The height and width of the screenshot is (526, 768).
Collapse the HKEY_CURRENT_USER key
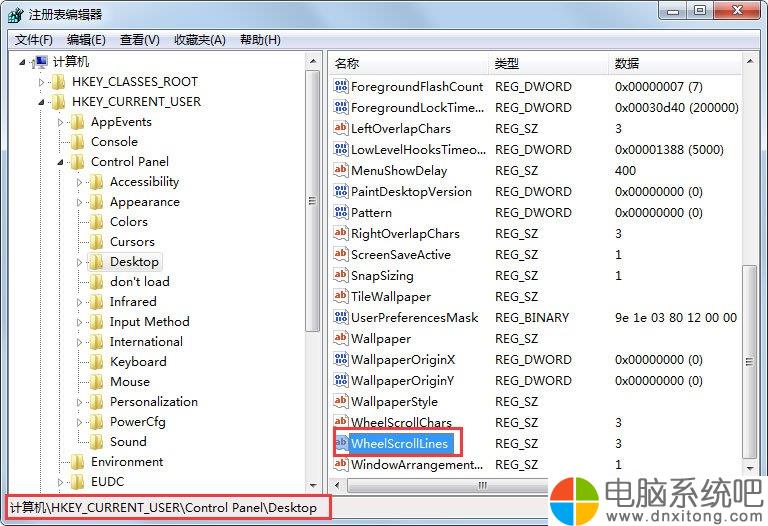pyautogui.click(x=42, y=102)
